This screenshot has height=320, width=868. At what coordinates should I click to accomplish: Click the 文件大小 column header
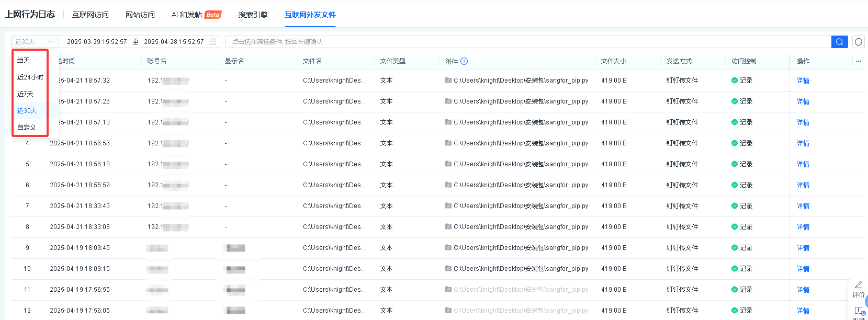tap(613, 61)
